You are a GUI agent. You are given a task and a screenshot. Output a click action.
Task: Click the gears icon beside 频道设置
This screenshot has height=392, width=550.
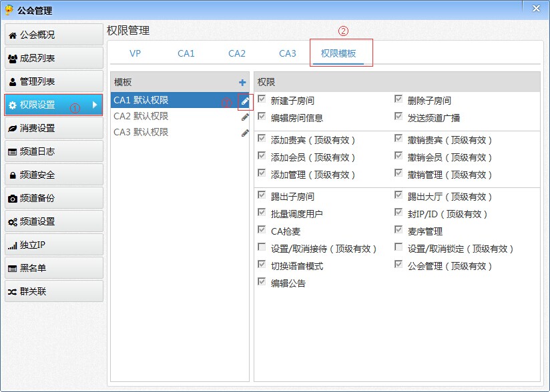point(13,222)
